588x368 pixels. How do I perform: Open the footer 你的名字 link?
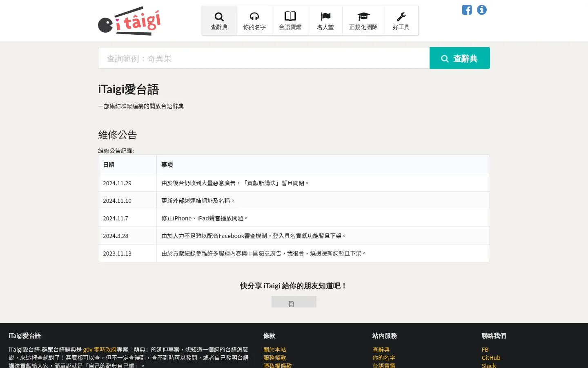pyautogui.click(x=384, y=358)
